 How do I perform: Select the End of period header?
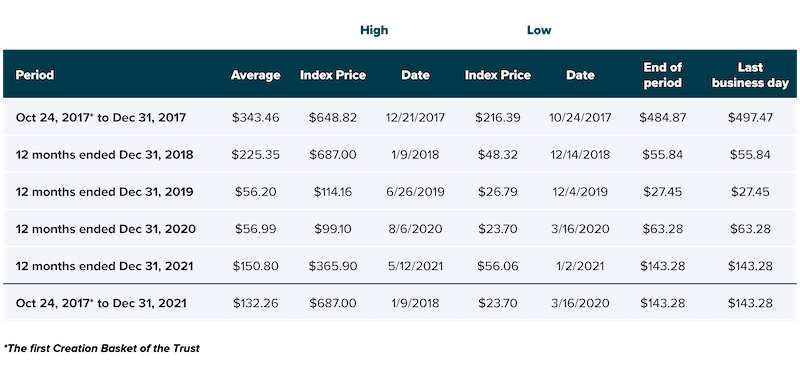point(662,75)
